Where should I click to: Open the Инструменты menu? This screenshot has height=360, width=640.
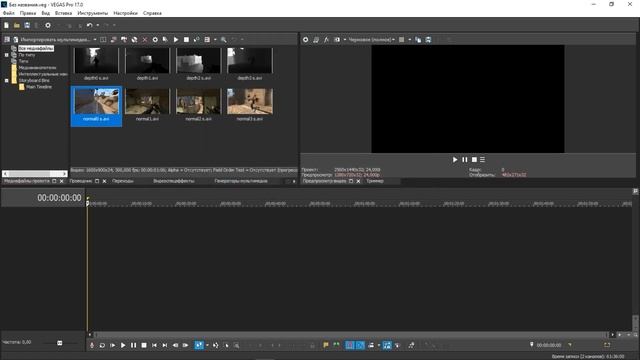click(93, 13)
